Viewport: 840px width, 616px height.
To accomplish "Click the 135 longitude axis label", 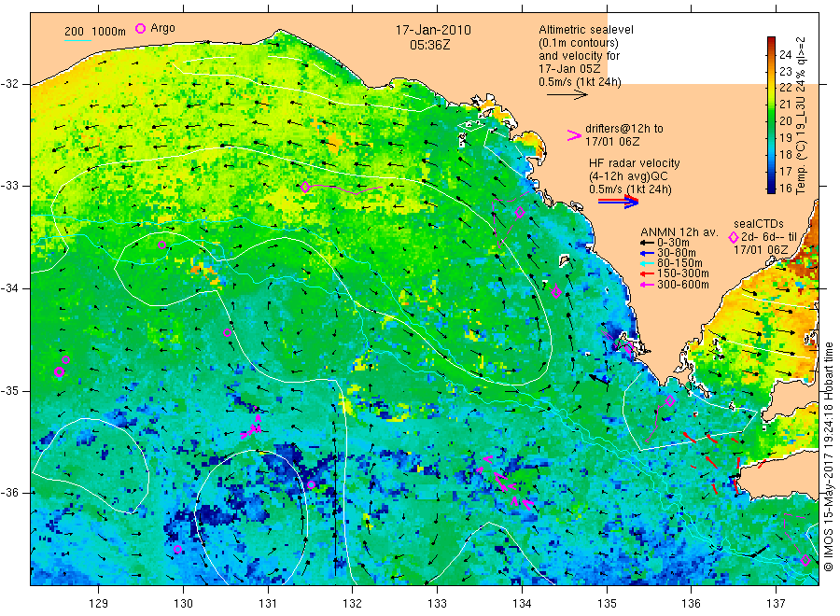I will (x=607, y=604).
